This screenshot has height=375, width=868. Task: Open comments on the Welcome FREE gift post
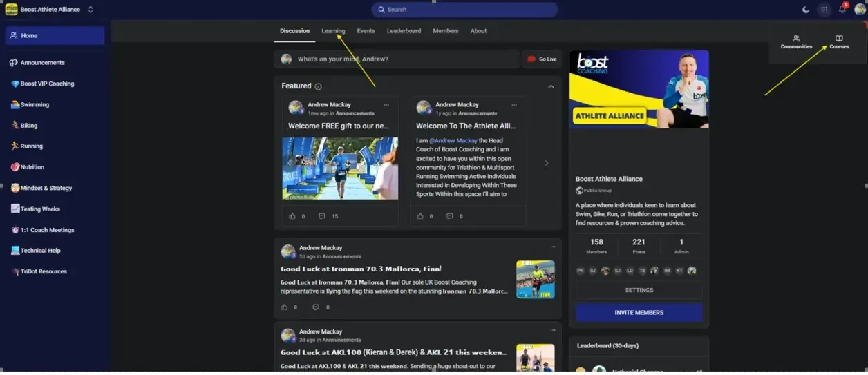point(322,216)
